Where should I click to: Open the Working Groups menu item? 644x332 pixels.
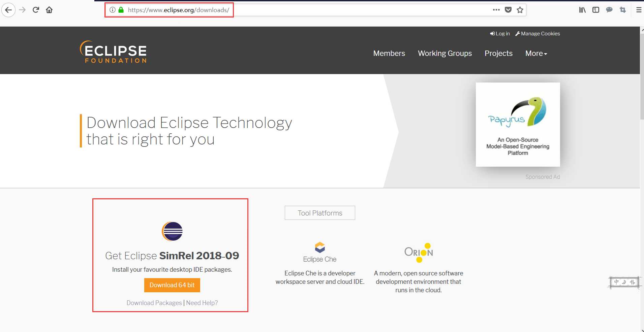point(445,53)
